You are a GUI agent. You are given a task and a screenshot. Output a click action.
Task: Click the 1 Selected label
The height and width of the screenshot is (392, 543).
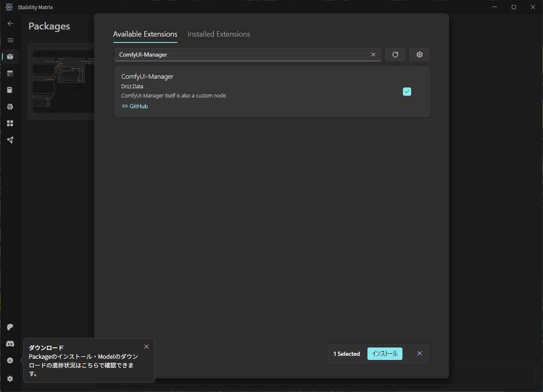click(x=347, y=354)
